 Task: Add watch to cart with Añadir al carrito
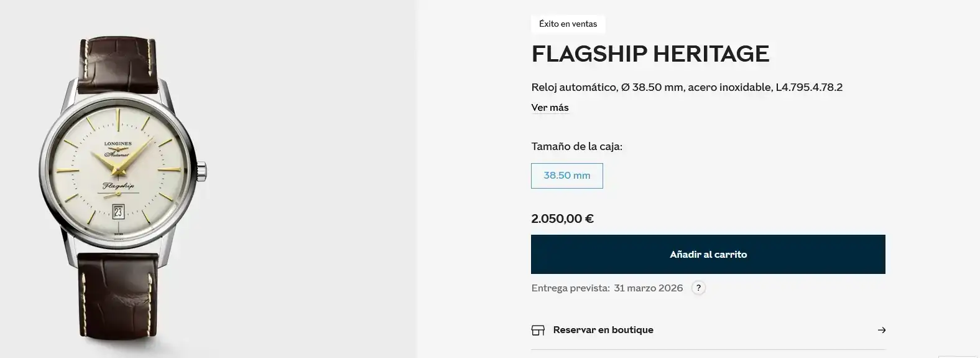[x=708, y=254]
